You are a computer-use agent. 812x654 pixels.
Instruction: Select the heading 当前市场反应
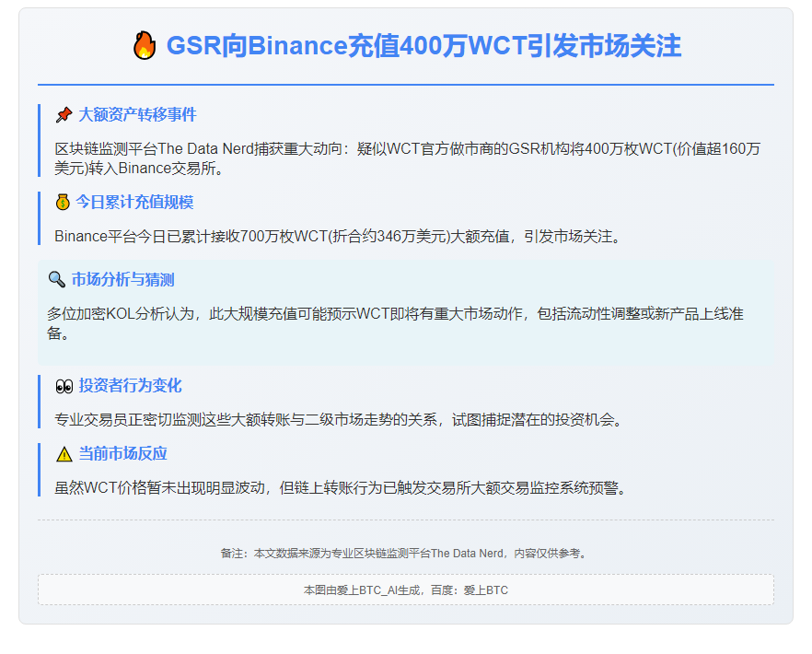click(122, 453)
